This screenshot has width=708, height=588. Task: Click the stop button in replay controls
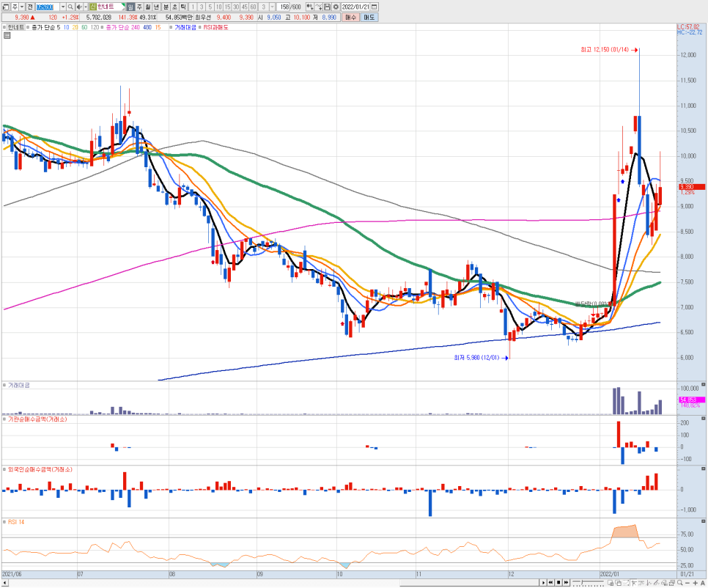point(558,583)
